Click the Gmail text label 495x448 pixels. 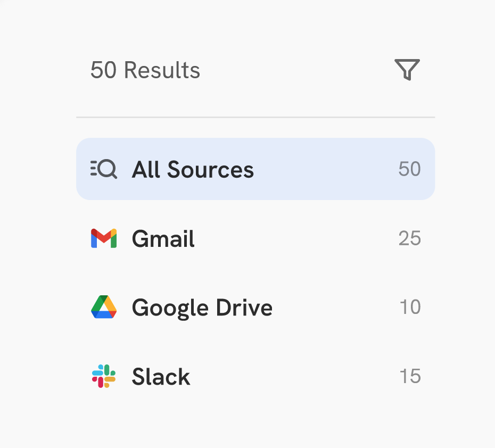point(163,238)
